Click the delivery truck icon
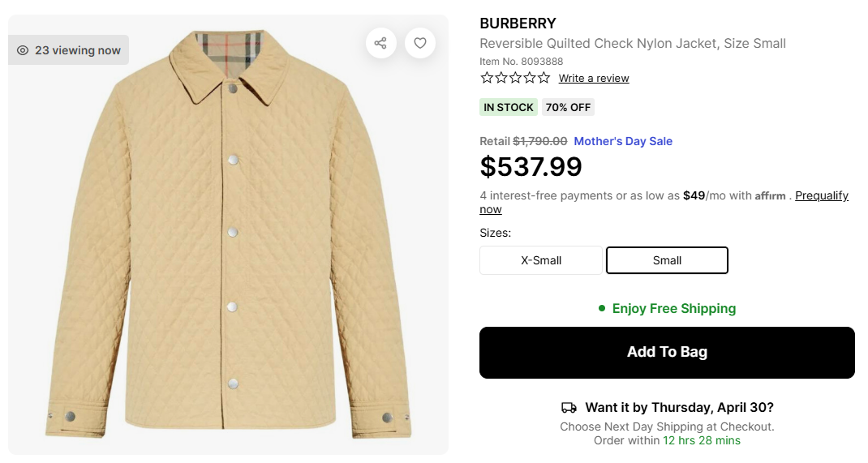Viewport: 868px width, 463px height. [569, 408]
